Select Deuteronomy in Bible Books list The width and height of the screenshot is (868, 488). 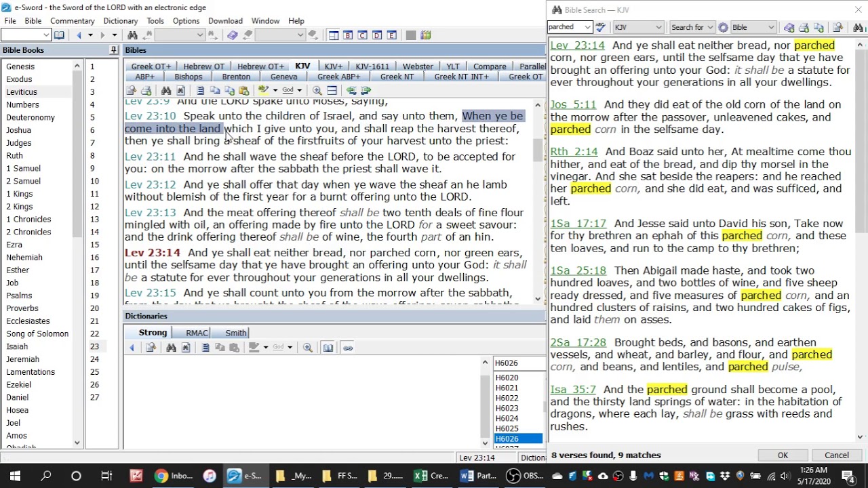pos(31,117)
